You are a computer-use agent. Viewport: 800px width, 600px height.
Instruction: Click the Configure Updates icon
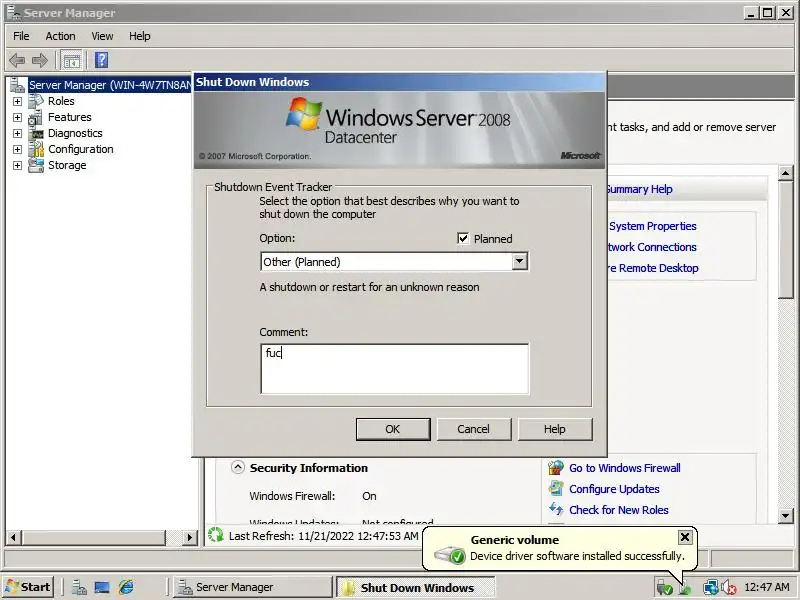pos(556,488)
